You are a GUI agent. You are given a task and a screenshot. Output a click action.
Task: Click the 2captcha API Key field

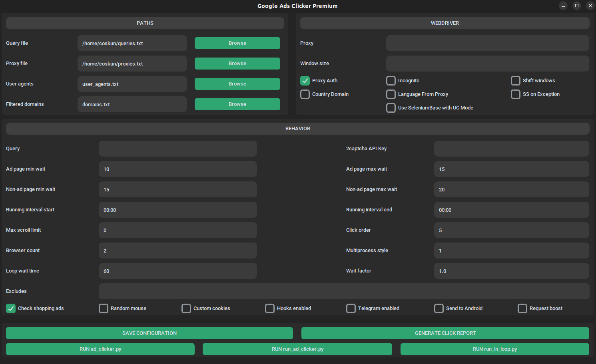pyautogui.click(x=511, y=148)
